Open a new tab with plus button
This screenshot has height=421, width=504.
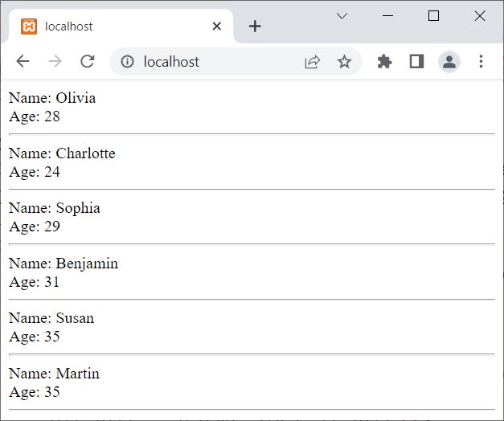[x=255, y=26]
